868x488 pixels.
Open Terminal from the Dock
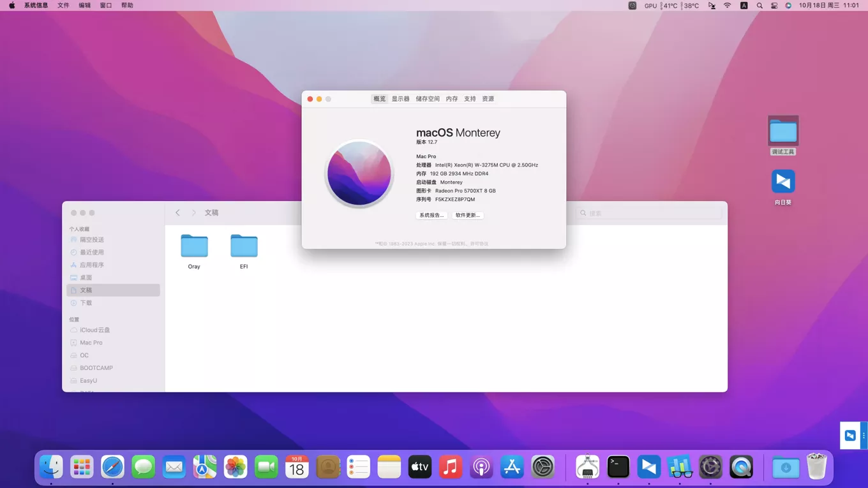point(618,467)
